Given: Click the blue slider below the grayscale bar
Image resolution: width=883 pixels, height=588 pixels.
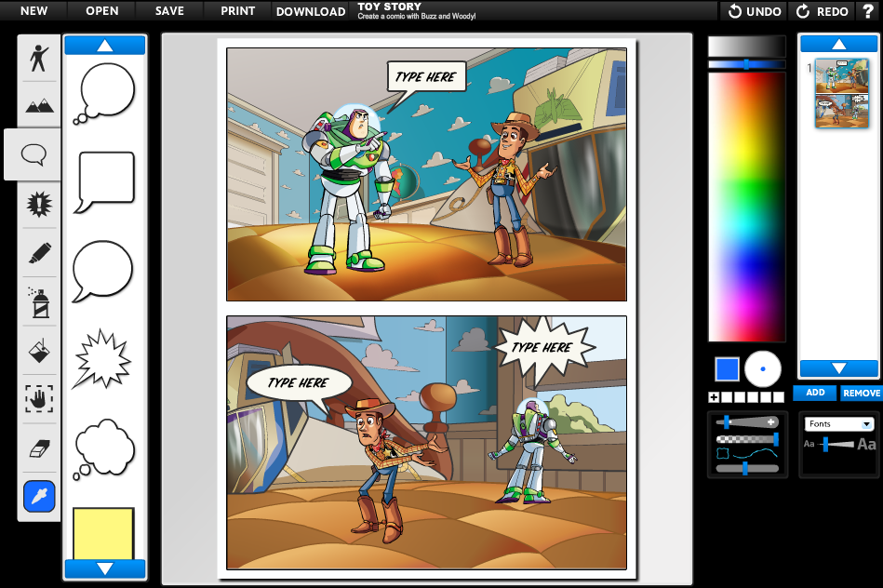Looking at the screenshot, I should pos(747,64).
